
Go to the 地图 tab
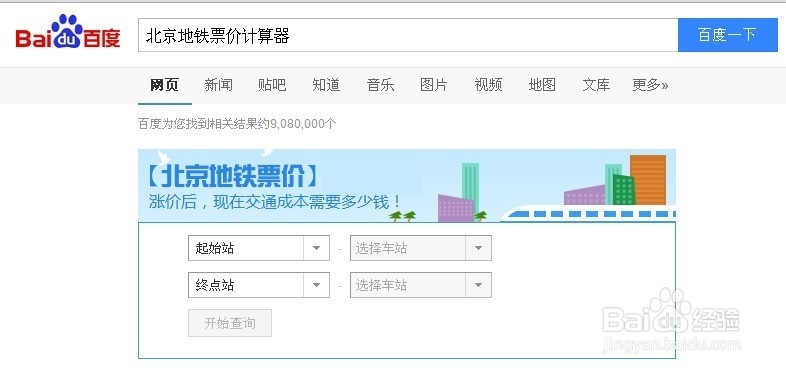point(542,85)
